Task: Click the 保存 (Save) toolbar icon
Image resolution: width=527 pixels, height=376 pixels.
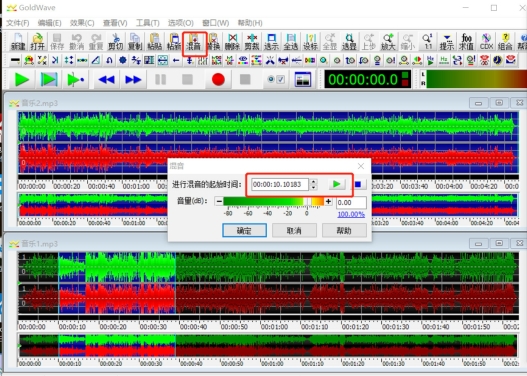Action: 57,42
